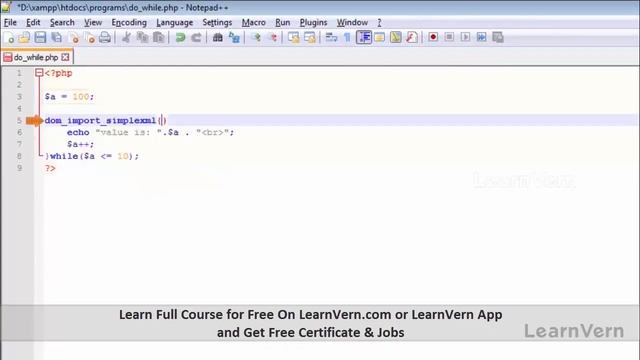The height and width of the screenshot is (360, 640).
Task: Toggle Word Wrap toolbar icon
Action: [x=331, y=38]
